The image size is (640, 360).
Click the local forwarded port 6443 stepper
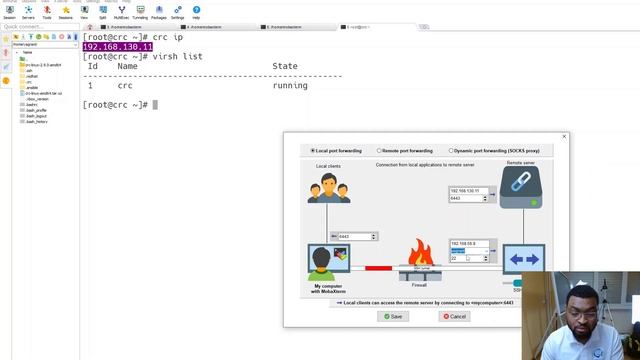pyautogui.click(x=373, y=237)
